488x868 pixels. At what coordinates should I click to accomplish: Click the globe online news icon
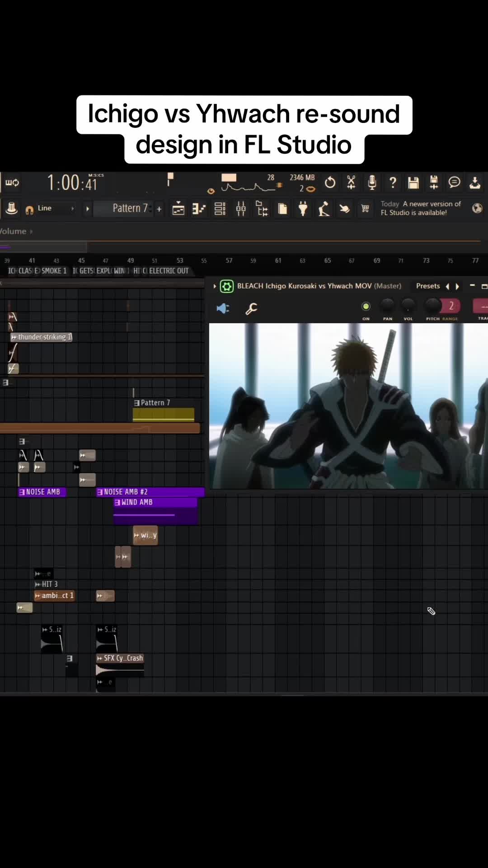click(477, 208)
